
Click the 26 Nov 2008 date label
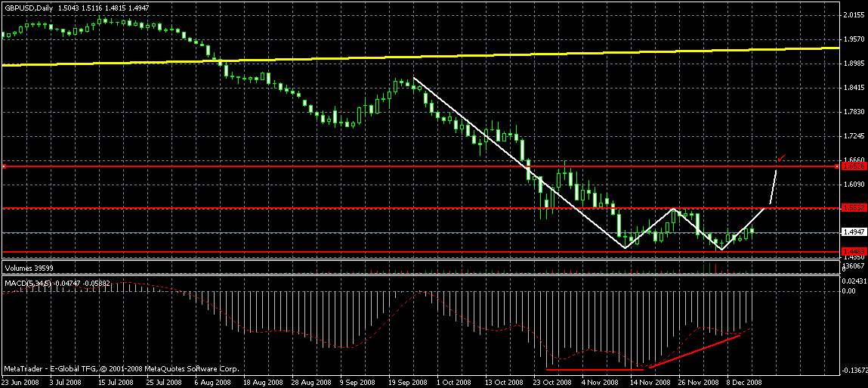[699, 383]
